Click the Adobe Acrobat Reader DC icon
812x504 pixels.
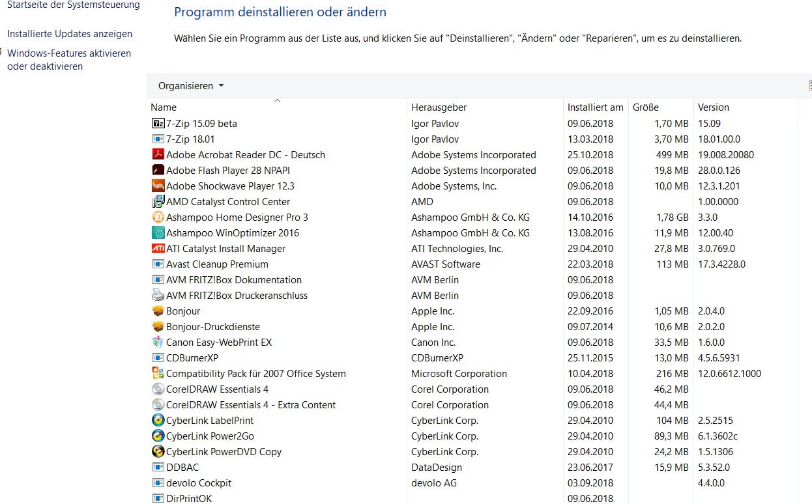[x=158, y=154]
